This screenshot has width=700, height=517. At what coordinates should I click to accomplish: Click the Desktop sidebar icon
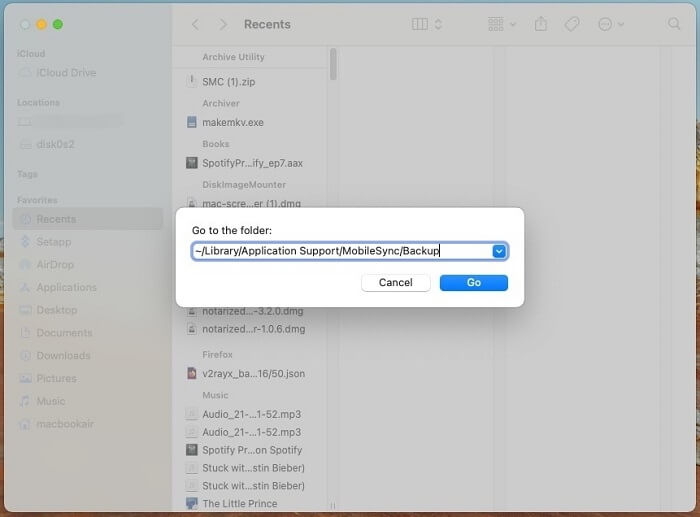pyautogui.click(x=25, y=310)
